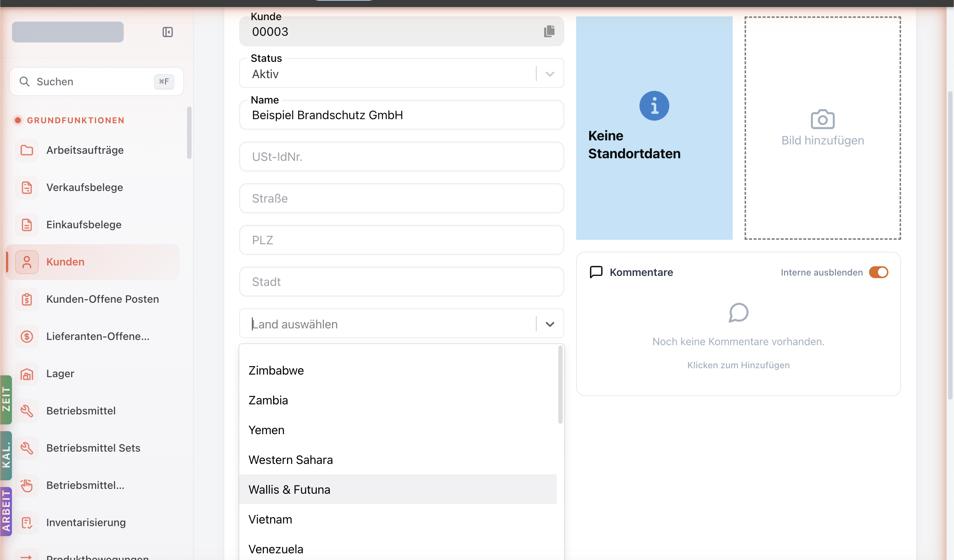Click the search magnifier icon
Viewport: 954px width, 560px height.
point(25,81)
